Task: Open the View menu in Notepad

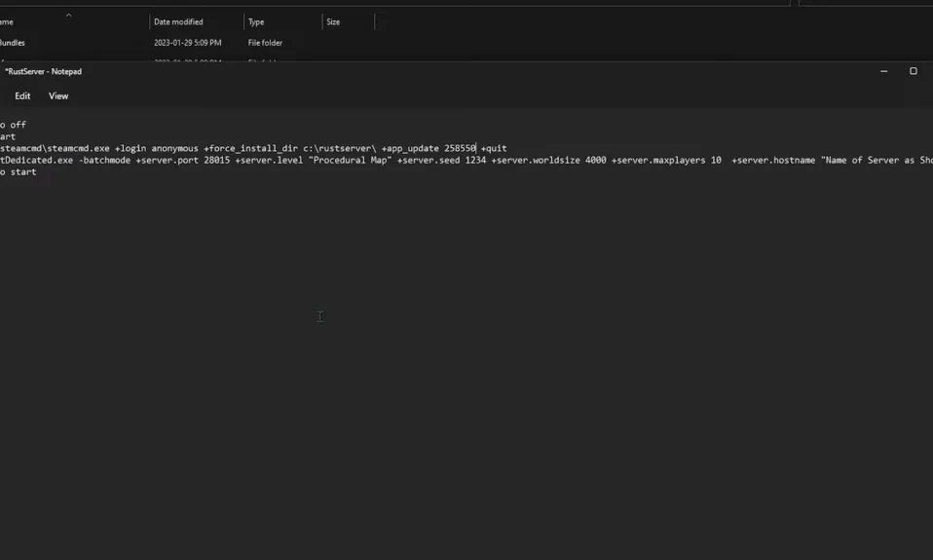Action: click(x=58, y=95)
